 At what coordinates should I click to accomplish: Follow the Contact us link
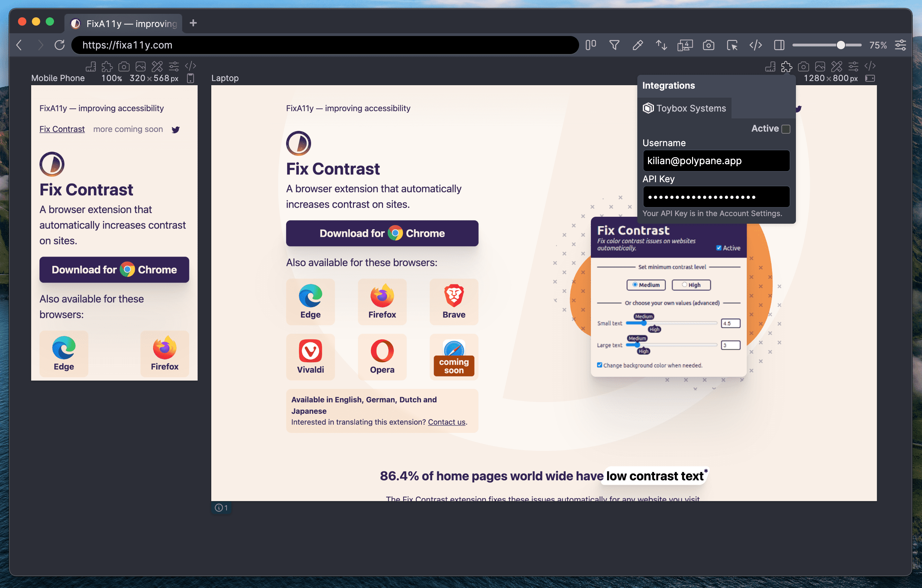coord(446,422)
